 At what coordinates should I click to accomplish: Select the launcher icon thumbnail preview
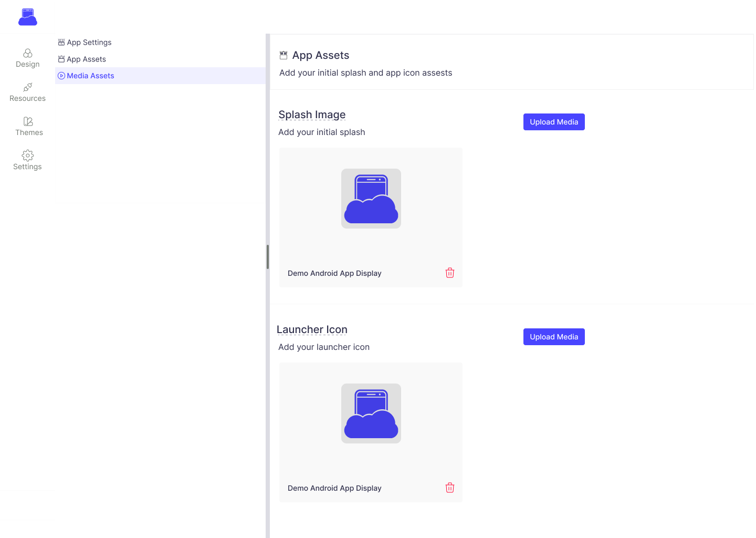pos(371,413)
